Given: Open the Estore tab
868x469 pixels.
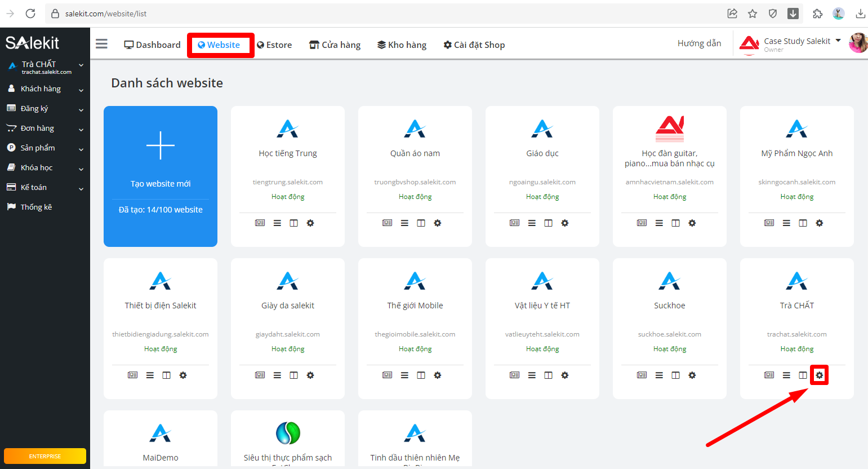Looking at the screenshot, I should tap(274, 45).
